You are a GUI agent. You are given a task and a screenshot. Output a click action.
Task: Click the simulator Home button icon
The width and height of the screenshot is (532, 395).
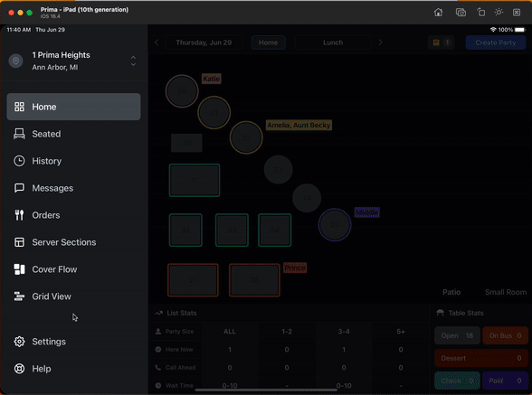438,13
